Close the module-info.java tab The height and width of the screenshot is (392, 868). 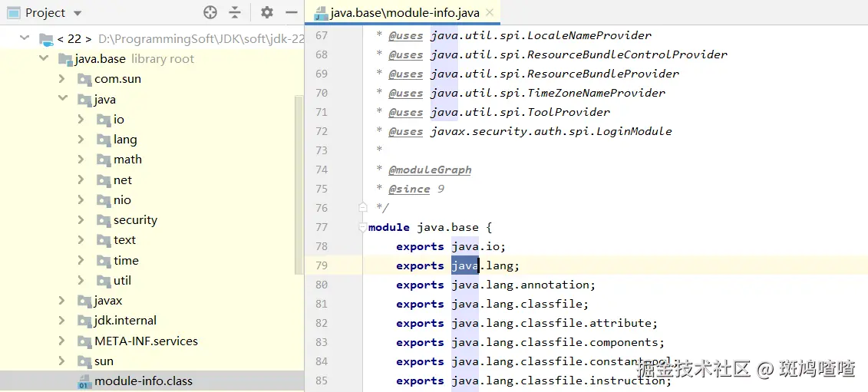pos(490,13)
